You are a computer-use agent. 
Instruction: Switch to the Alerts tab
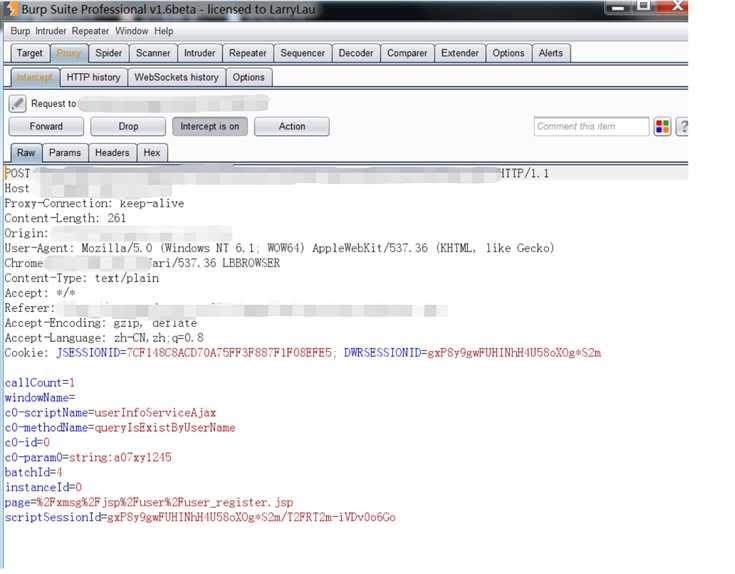(550, 53)
